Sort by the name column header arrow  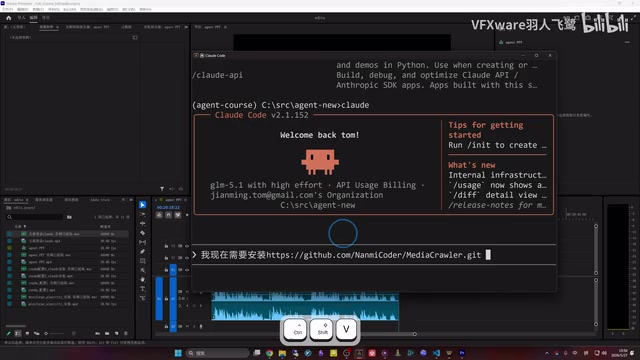coord(25,227)
